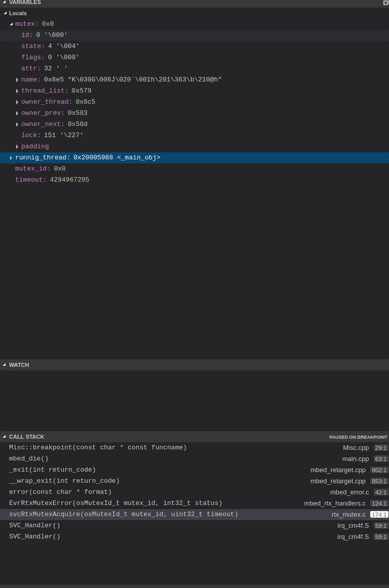The image size is (389, 588).
Task: Expand the name variable arrow
Action: pyautogui.click(x=17, y=80)
